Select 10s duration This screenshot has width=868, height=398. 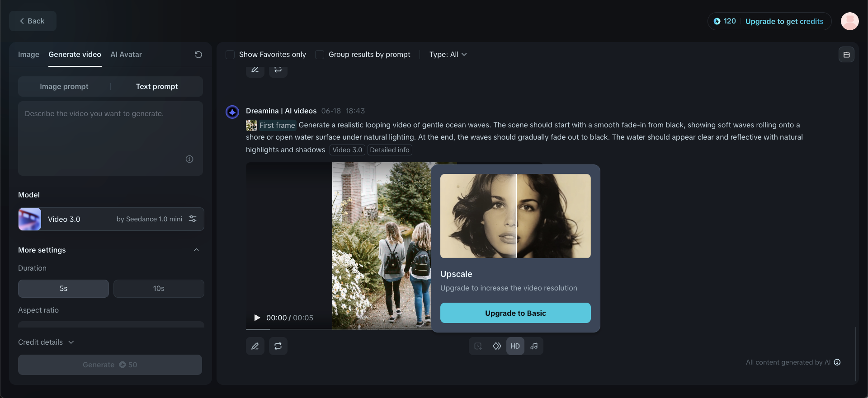[x=159, y=289]
